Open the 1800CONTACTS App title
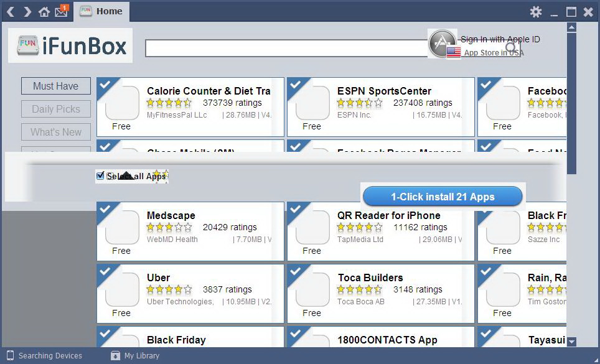This screenshot has height=364, width=600. [x=387, y=340]
